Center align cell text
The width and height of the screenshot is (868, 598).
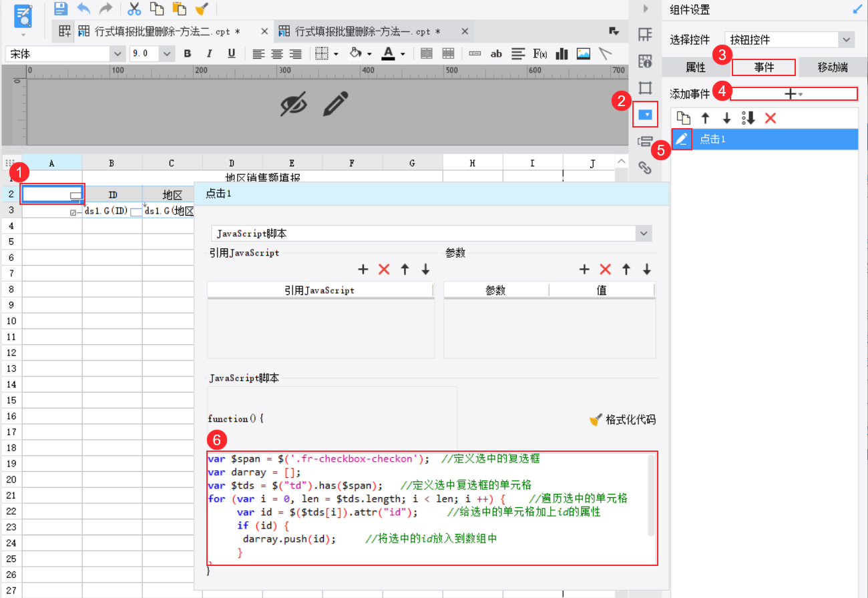pos(276,53)
